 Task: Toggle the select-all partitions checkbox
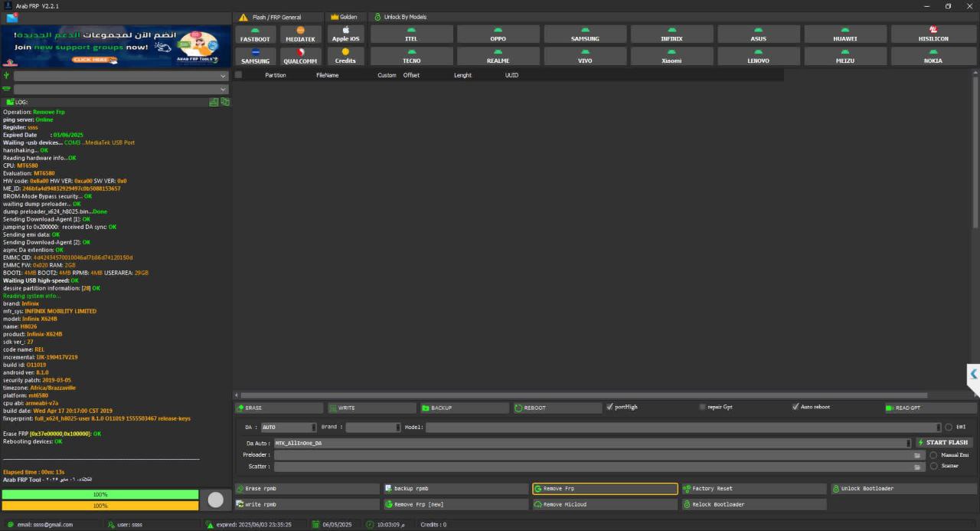238,75
